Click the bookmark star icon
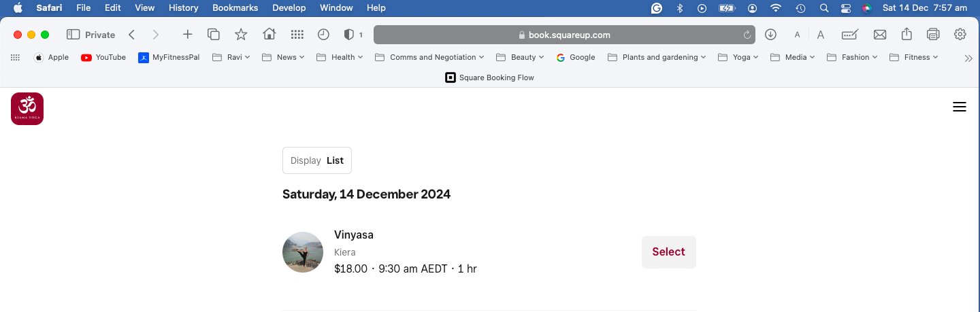This screenshot has height=312, width=980. point(241,35)
